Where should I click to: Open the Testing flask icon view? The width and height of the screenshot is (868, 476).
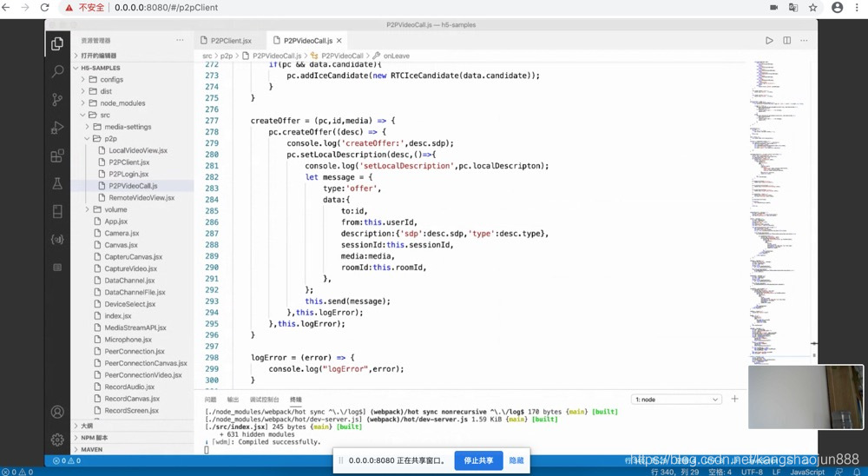pos(57,183)
